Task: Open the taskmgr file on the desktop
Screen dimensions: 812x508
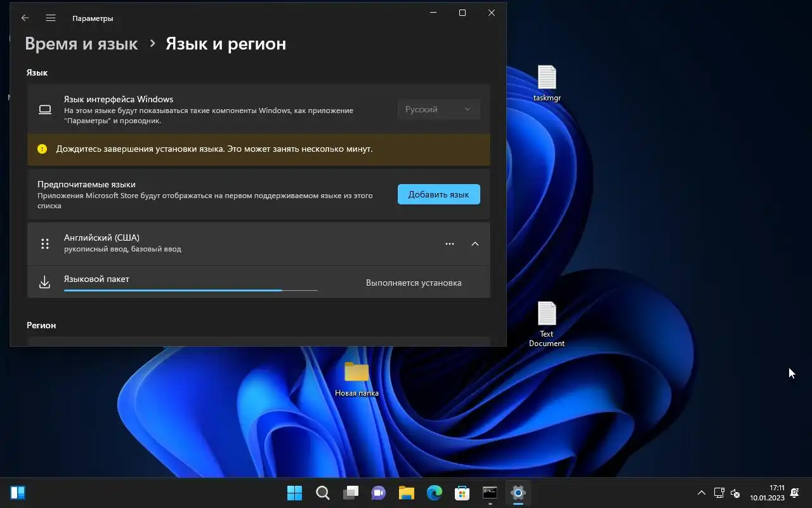Action: 547,83
